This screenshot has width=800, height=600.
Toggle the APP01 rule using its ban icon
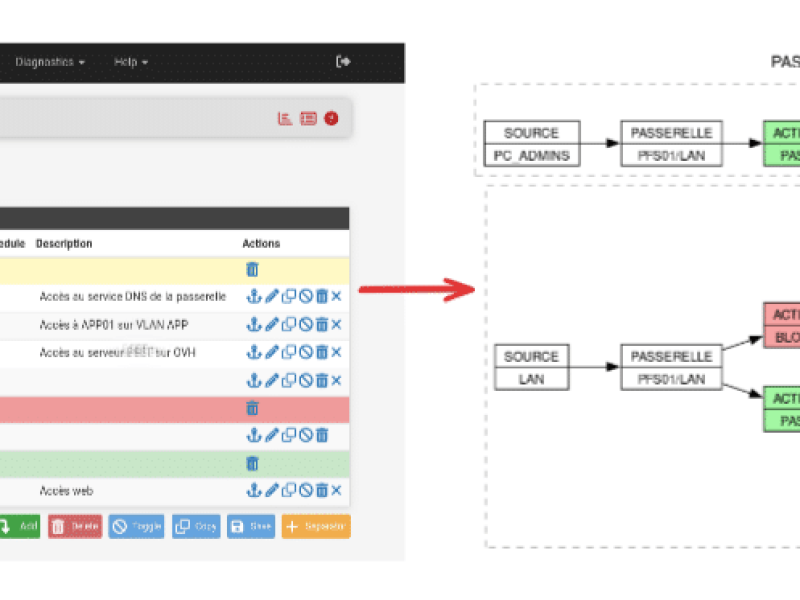(x=306, y=324)
